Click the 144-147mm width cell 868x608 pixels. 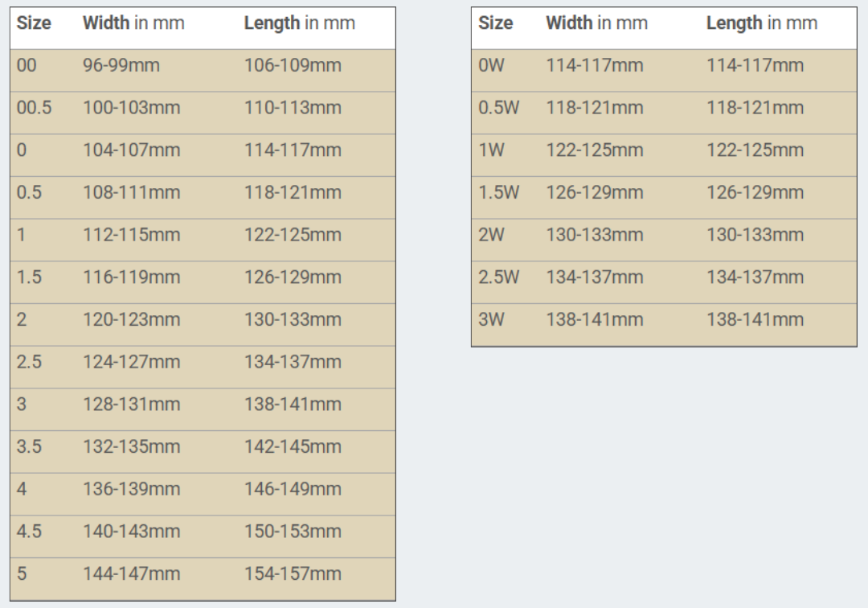132,574
